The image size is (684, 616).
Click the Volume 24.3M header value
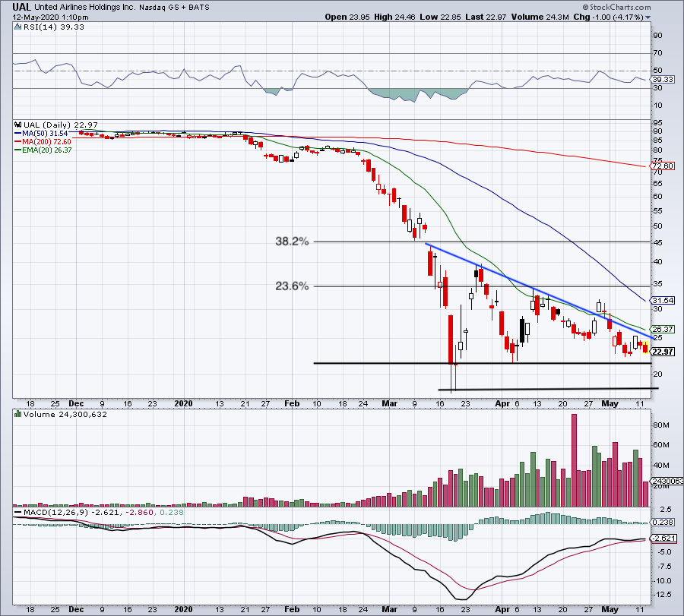(540, 17)
